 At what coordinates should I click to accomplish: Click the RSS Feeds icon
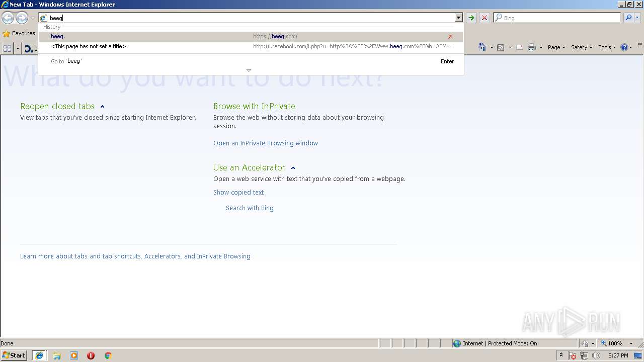tap(501, 47)
